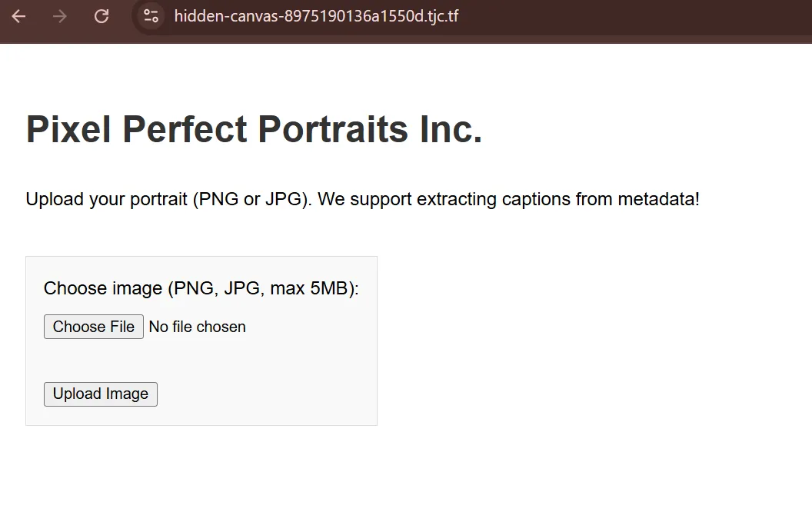Click the word "Portraits" in the title
This screenshot has width=812, height=515.
333,129
